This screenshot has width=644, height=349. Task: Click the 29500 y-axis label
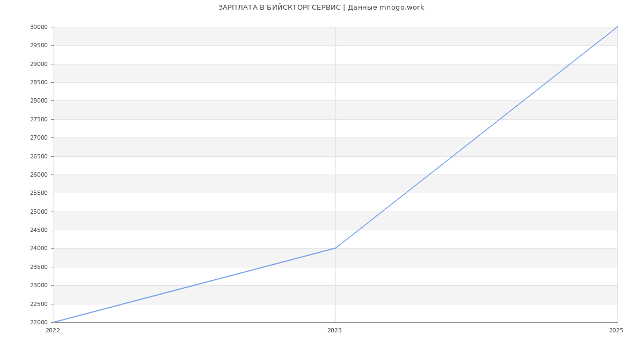click(x=39, y=46)
